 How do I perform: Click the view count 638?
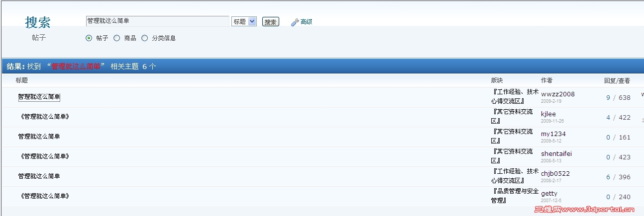tap(625, 98)
